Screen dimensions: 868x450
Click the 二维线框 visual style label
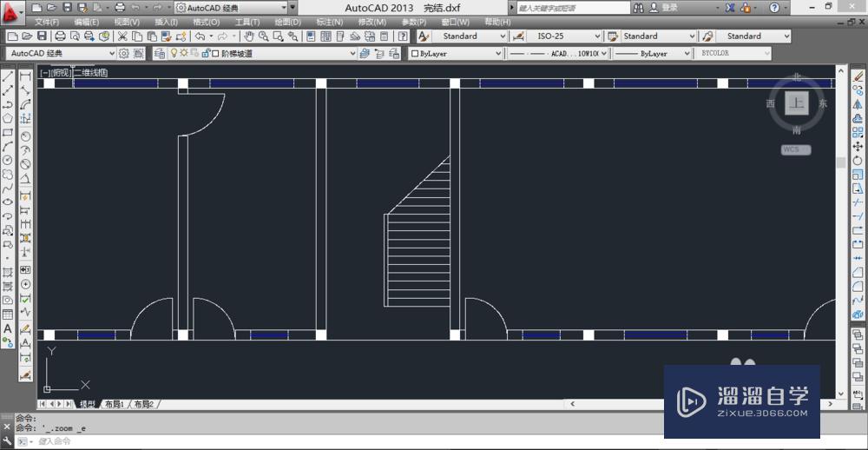[x=90, y=73]
